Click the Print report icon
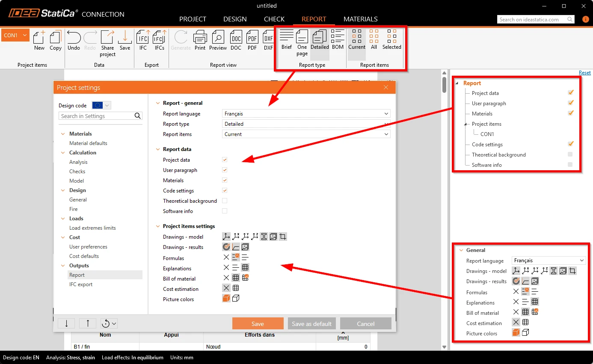The height and width of the screenshot is (364, 593). (x=200, y=41)
